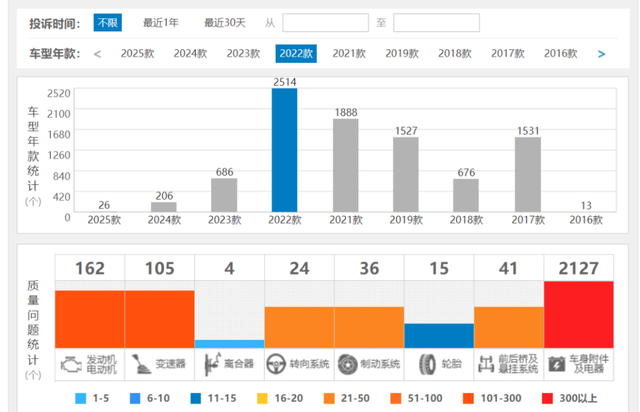640x412 pixels.
Task: Select the 最近1年 time filter
Action: coord(161,22)
